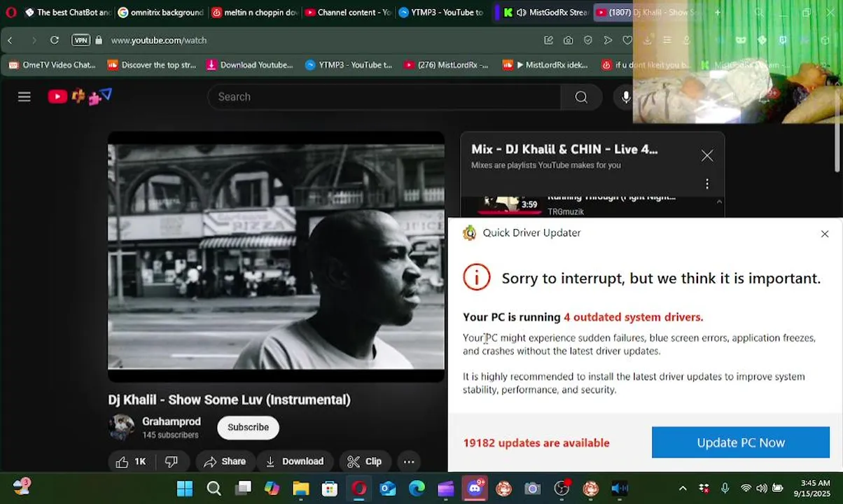This screenshot has width=843, height=504.
Task: Open the camera app on the taskbar
Action: coord(533,488)
